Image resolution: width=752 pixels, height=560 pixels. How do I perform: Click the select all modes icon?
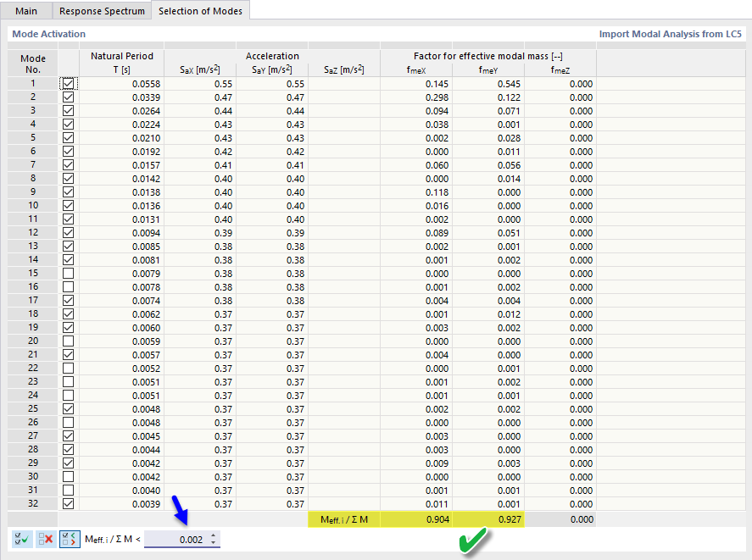click(x=21, y=540)
